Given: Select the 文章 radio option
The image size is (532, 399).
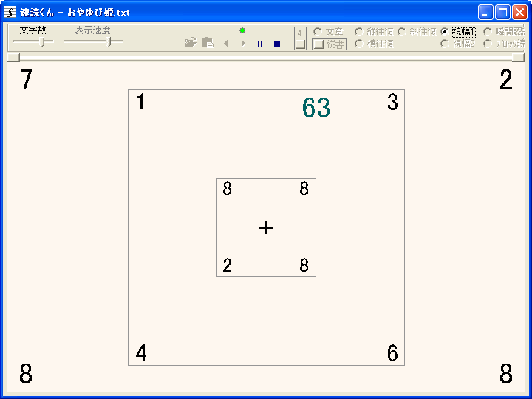Looking at the screenshot, I should coord(328,32).
